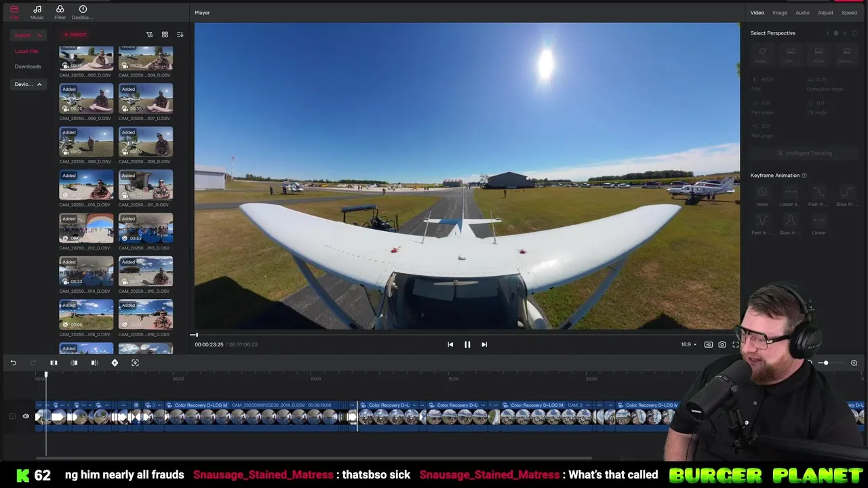This screenshot has width=868, height=488.
Task: Click the Intelligent Tracking button
Action: point(804,153)
